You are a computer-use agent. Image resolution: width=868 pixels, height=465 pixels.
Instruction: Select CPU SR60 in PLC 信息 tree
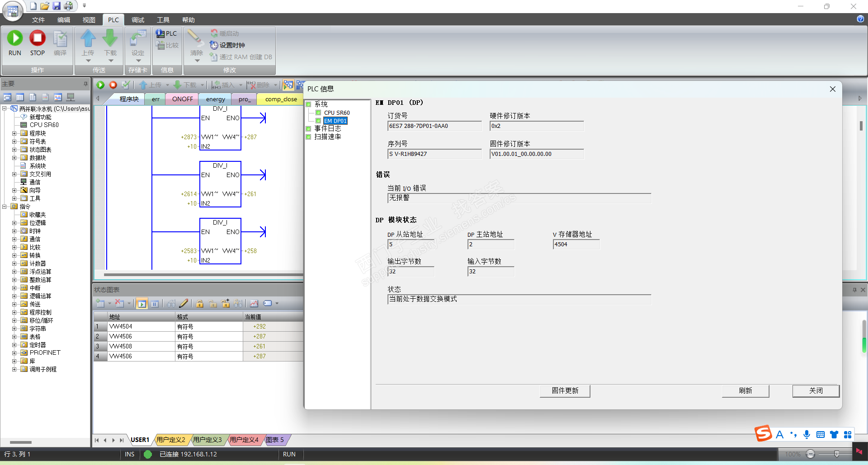(337, 113)
